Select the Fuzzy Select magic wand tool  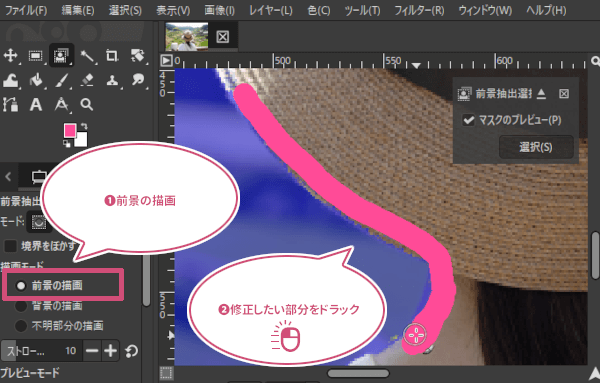point(88,56)
